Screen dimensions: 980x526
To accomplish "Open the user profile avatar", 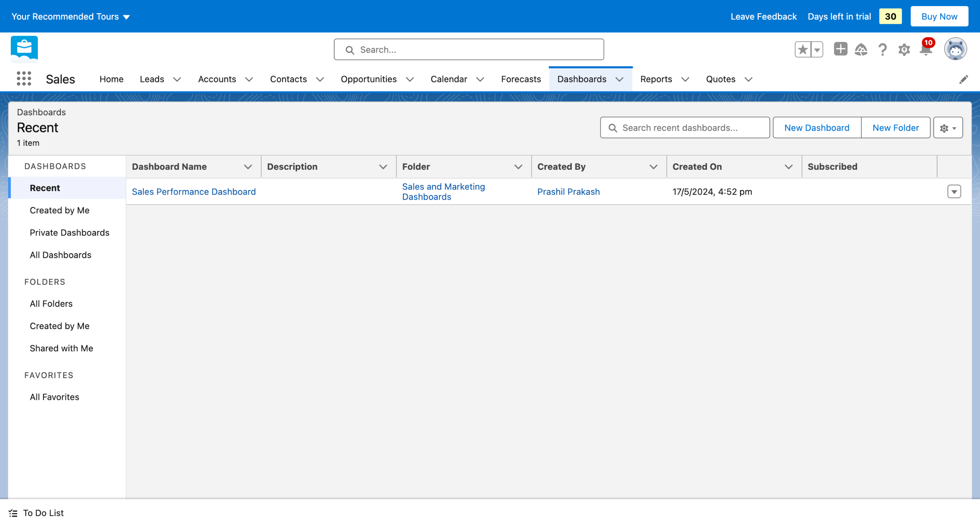I will 955,49.
